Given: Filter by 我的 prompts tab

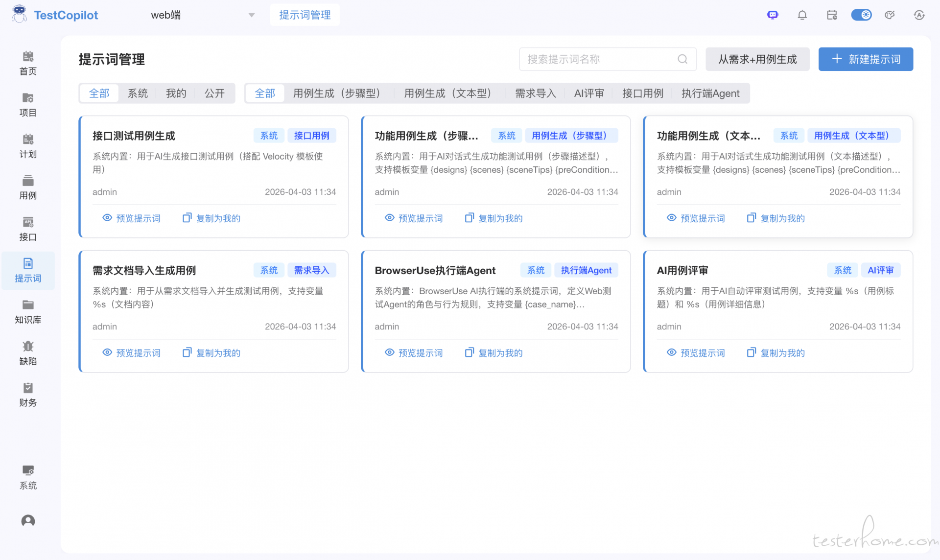Looking at the screenshot, I should tap(176, 93).
